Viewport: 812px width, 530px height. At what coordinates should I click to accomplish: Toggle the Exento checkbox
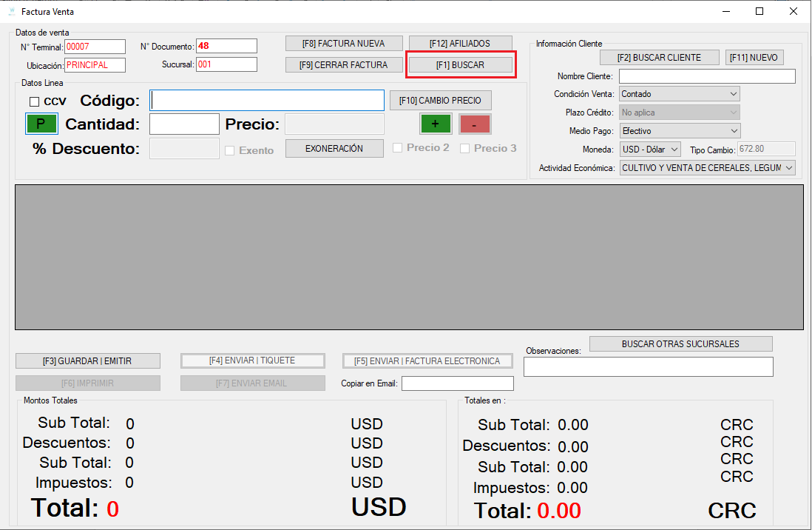[x=230, y=150]
